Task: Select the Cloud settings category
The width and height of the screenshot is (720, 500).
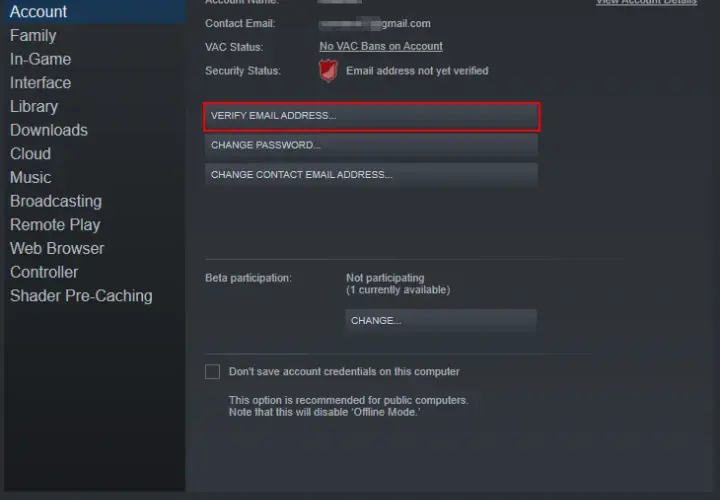Action: point(30,154)
